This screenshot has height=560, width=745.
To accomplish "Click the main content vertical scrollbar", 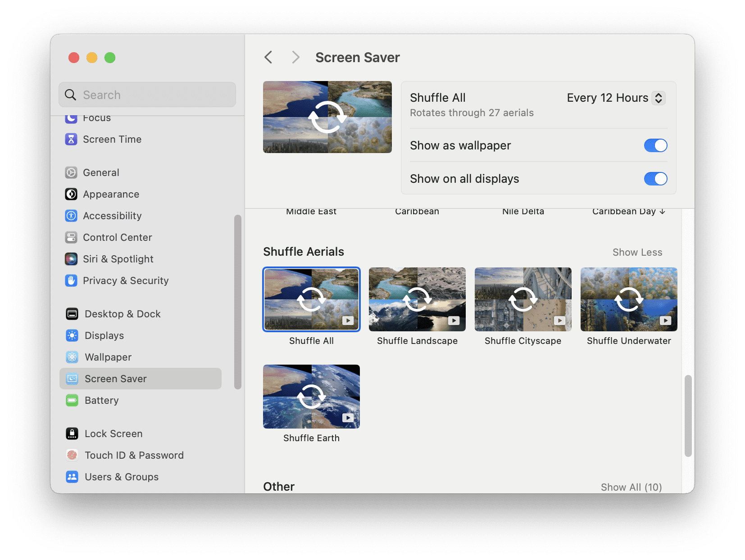I will pyautogui.click(x=688, y=416).
